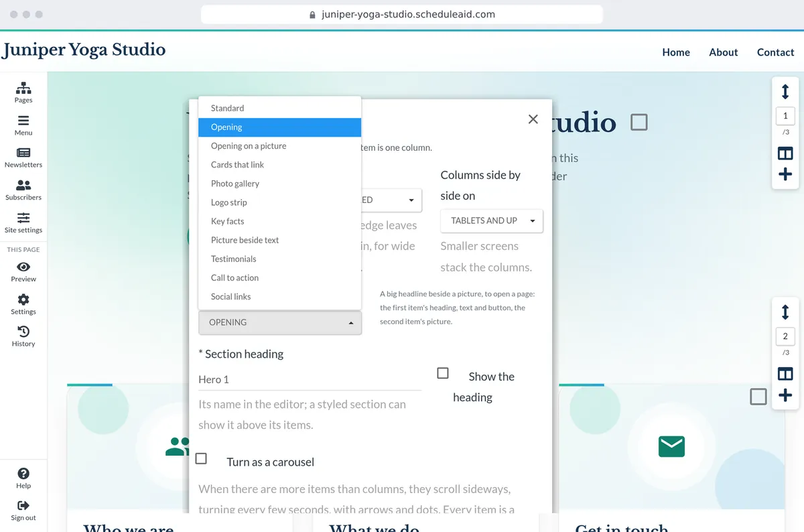Select the Standard style option
804x532 pixels.
tap(280, 108)
